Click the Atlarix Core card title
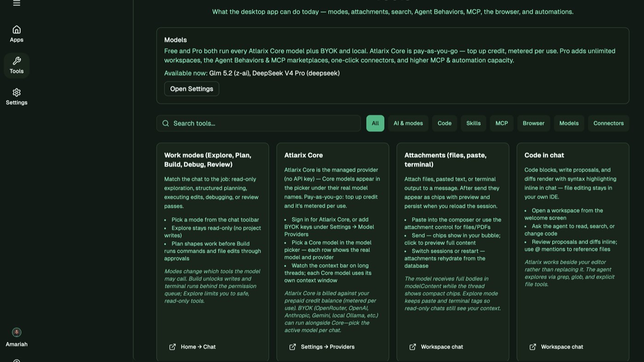The width and height of the screenshot is (644, 362). (303, 155)
